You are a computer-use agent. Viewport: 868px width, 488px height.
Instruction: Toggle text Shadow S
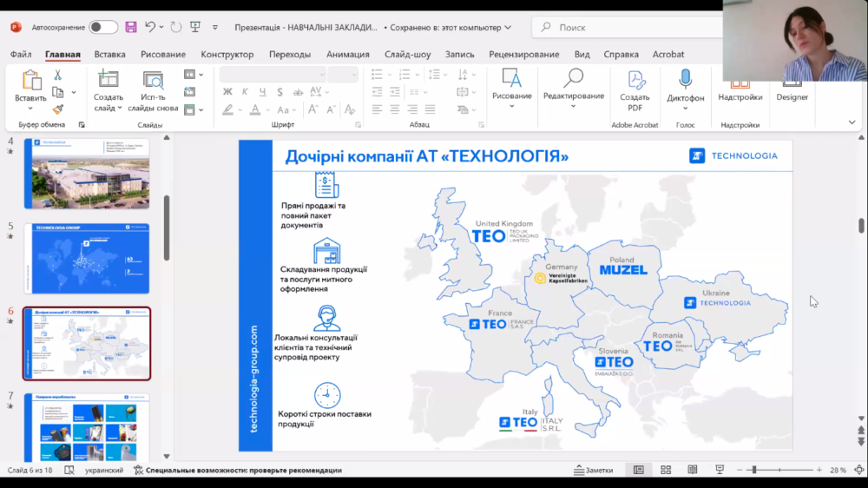coord(279,92)
